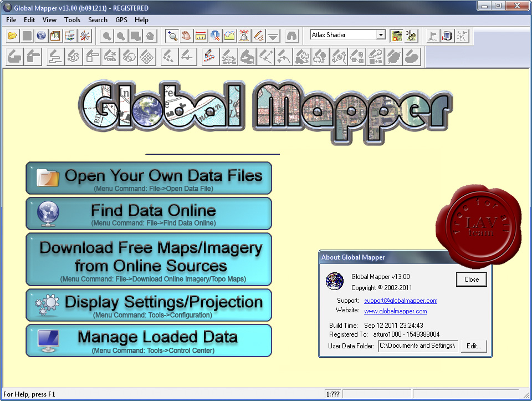Select the Feature Info tool
532x401 pixels.
coord(216,36)
